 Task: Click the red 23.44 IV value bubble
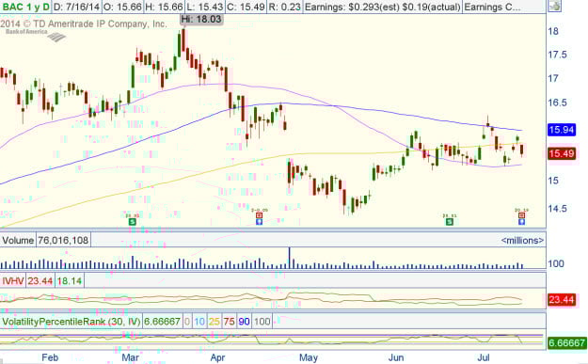click(562, 299)
